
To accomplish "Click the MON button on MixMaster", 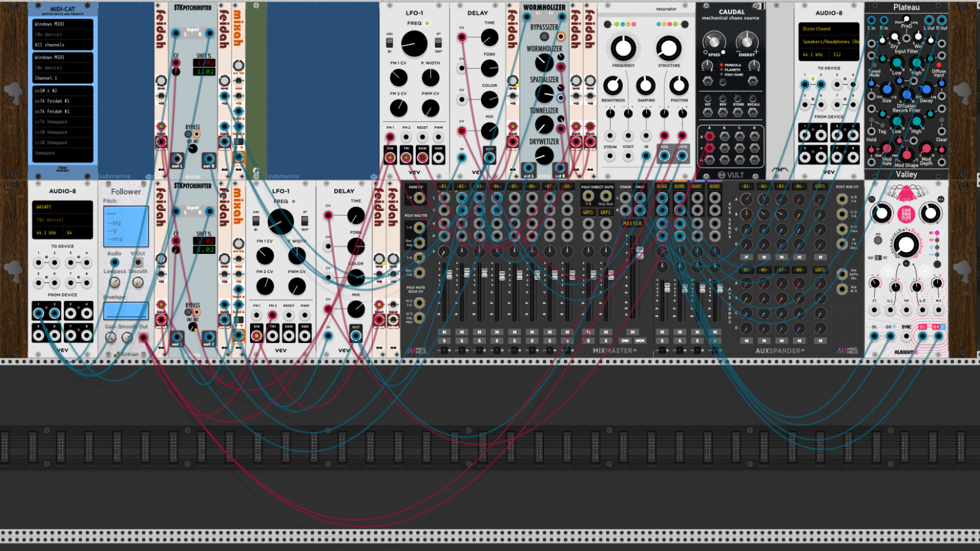I will (640, 341).
